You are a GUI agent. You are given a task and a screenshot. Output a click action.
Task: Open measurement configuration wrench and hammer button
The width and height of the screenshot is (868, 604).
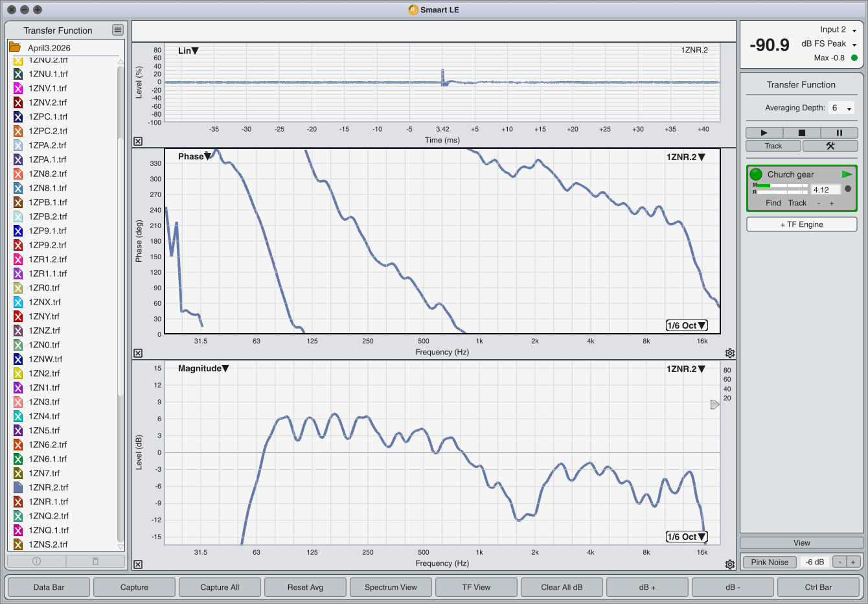point(830,146)
